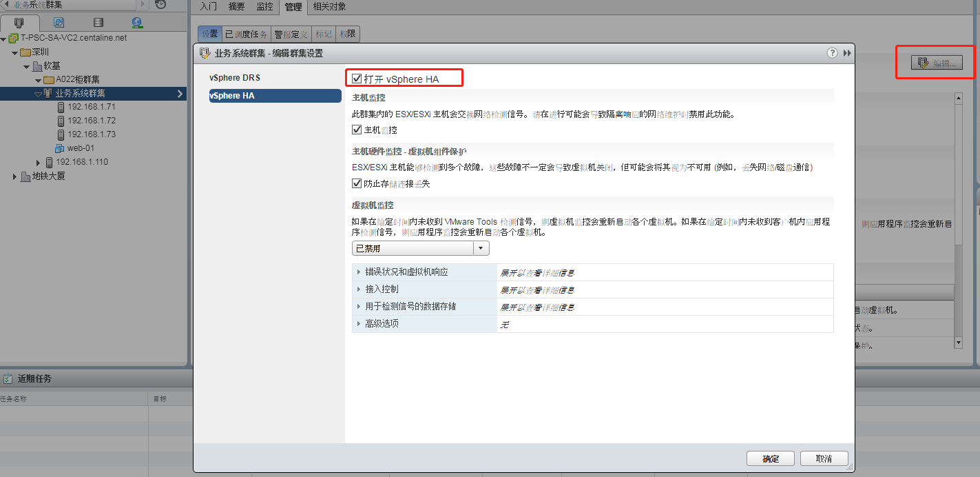Toggle the 打开 vSphere HA checkbox
The height and width of the screenshot is (477, 980).
pos(357,79)
